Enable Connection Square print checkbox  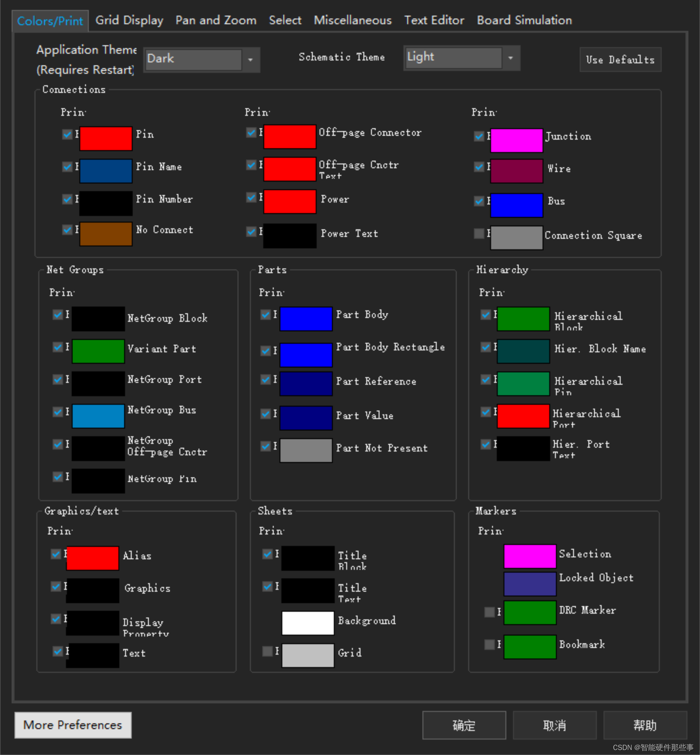pyautogui.click(x=479, y=233)
